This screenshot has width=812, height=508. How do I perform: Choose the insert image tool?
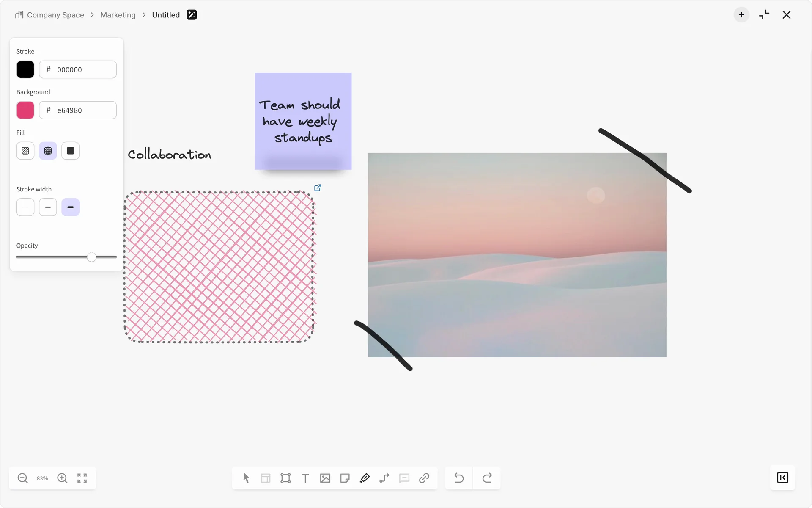coord(325,478)
